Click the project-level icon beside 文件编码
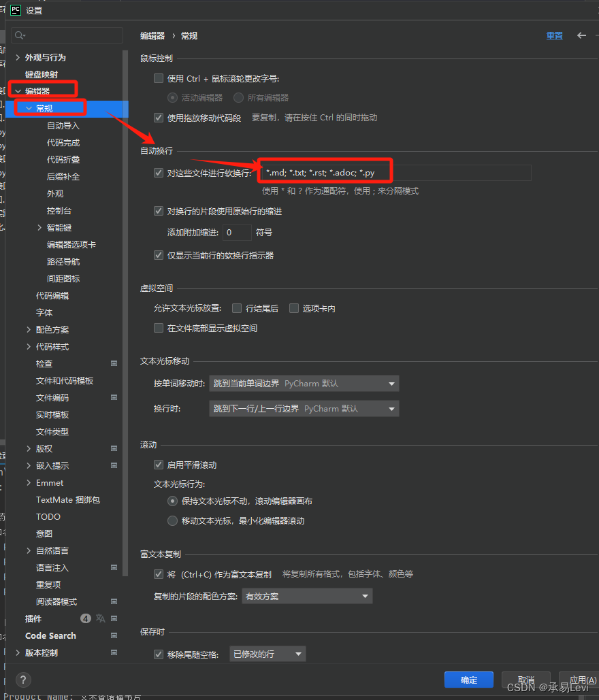This screenshot has height=700, width=599. pos(114,397)
